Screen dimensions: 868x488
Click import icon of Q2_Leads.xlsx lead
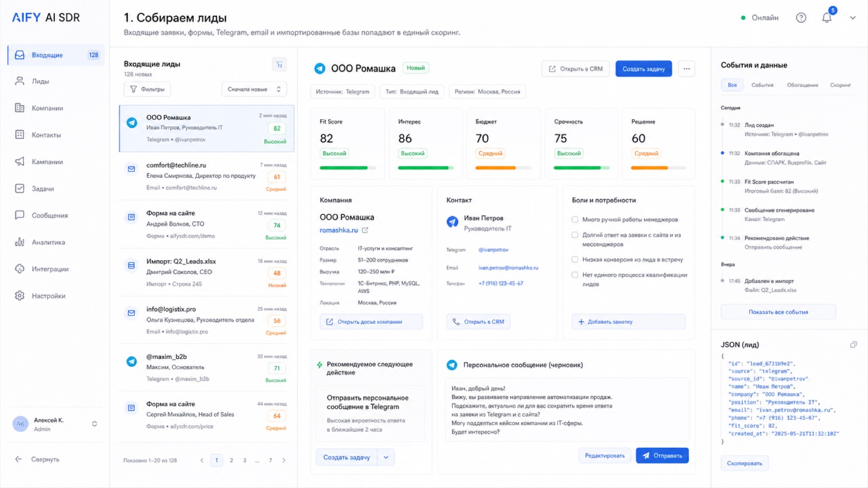[131, 266]
